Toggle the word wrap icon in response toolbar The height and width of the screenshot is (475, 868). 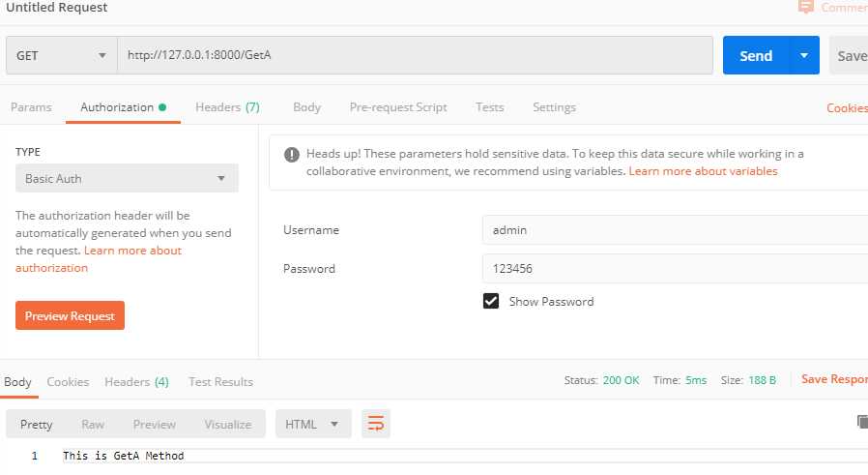click(x=376, y=424)
